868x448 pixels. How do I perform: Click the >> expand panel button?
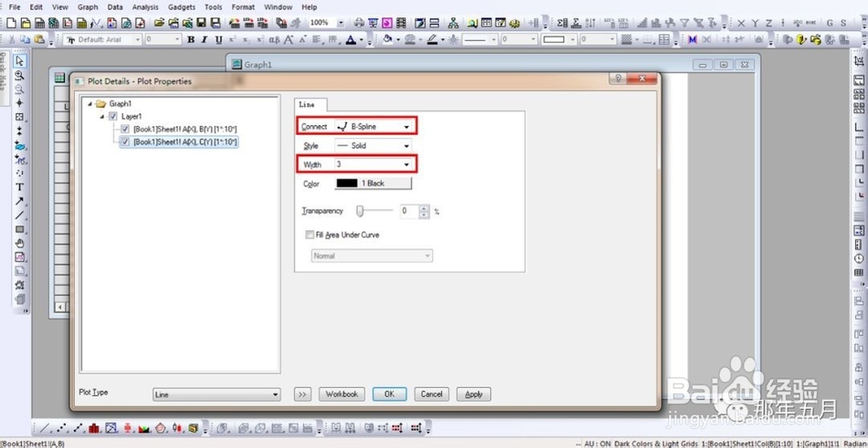(x=302, y=394)
